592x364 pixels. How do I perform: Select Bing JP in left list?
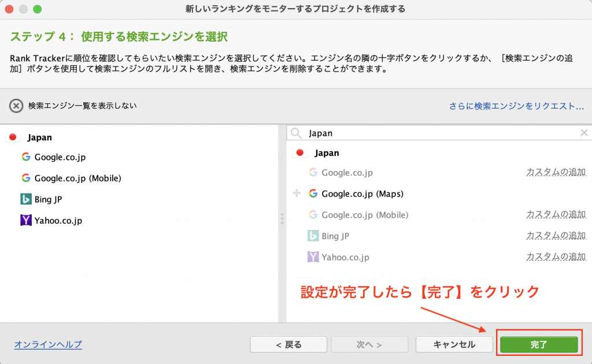click(x=48, y=199)
